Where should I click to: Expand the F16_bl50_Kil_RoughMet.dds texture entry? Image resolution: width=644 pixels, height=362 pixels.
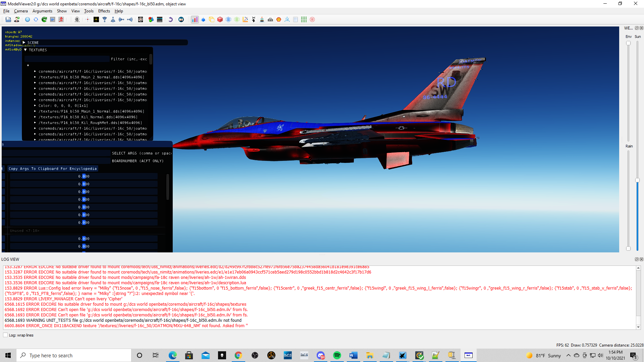35,123
